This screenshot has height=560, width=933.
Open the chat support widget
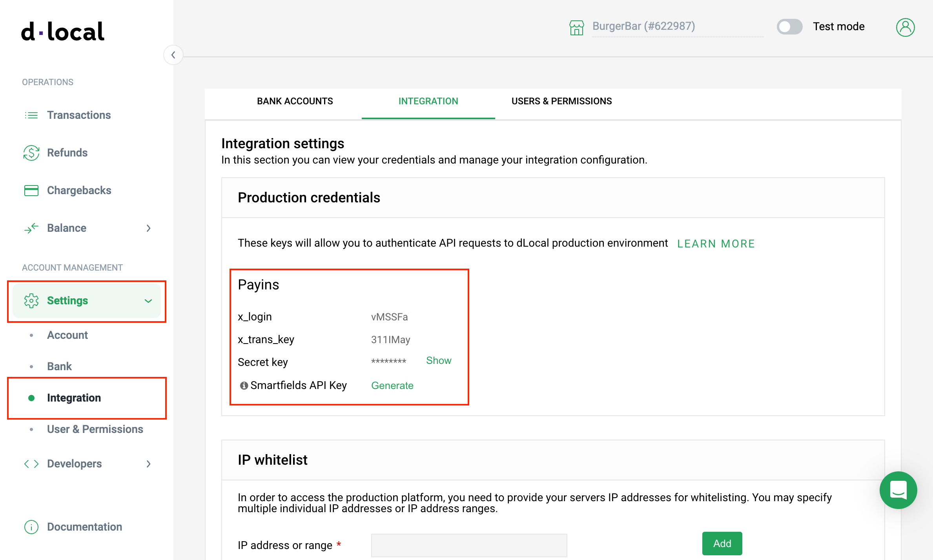[x=898, y=490]
